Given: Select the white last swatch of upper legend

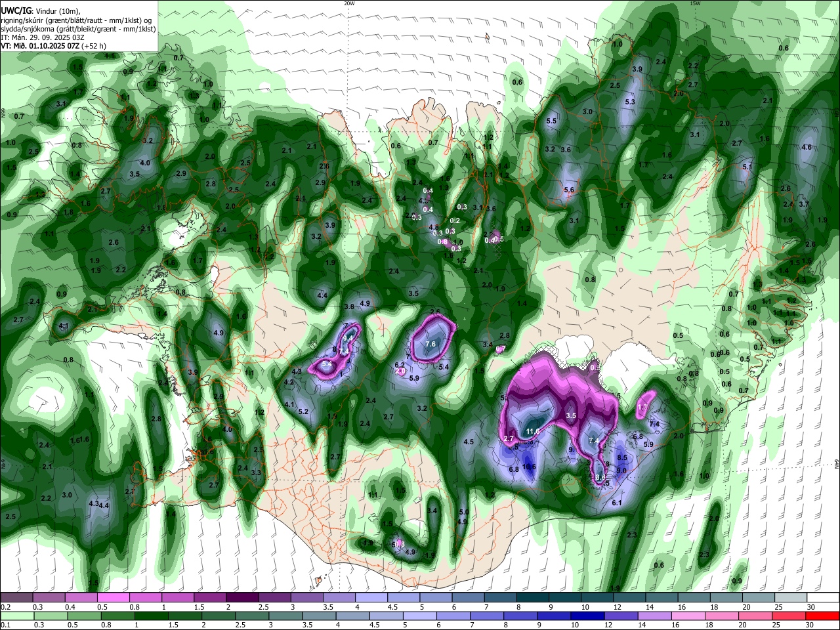Looking at the screenshot, I should [824, 597].
